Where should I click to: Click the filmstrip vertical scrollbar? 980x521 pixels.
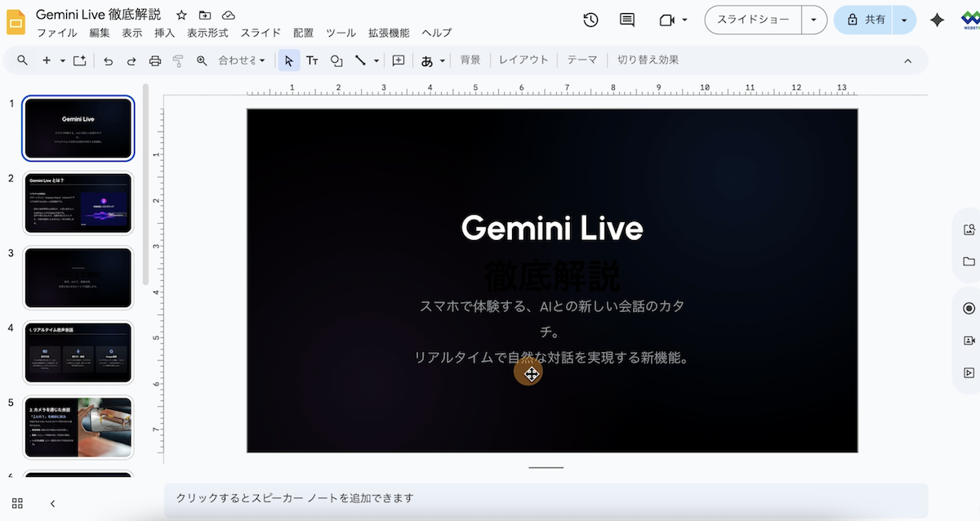point(145,180)
